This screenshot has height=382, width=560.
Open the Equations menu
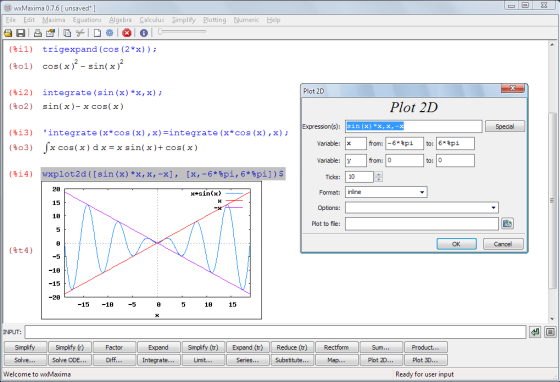click(87, 20)
